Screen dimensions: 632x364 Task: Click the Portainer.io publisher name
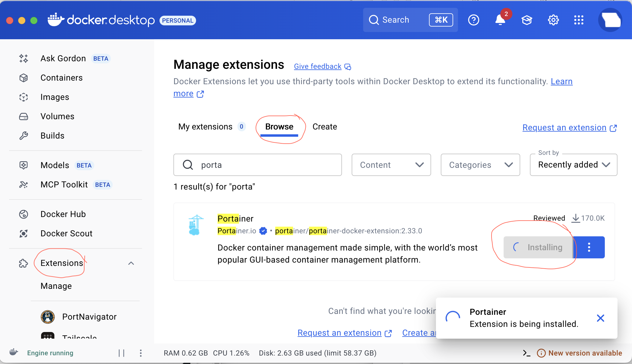point(237,231)
